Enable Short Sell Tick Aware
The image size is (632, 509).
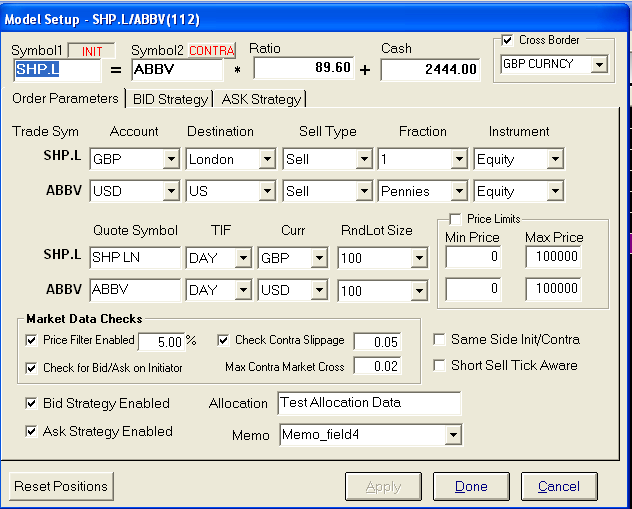(439, 365)
